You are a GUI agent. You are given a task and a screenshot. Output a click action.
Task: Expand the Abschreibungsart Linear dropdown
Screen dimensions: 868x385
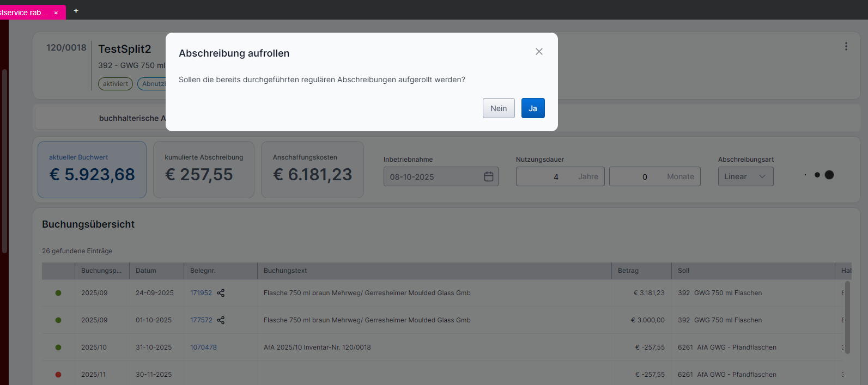point(745,176)
